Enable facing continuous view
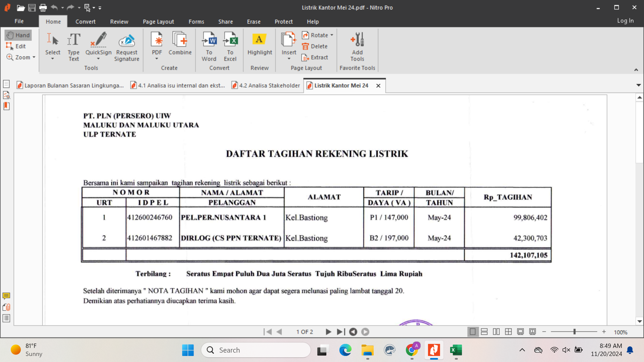 coord(508,332)
